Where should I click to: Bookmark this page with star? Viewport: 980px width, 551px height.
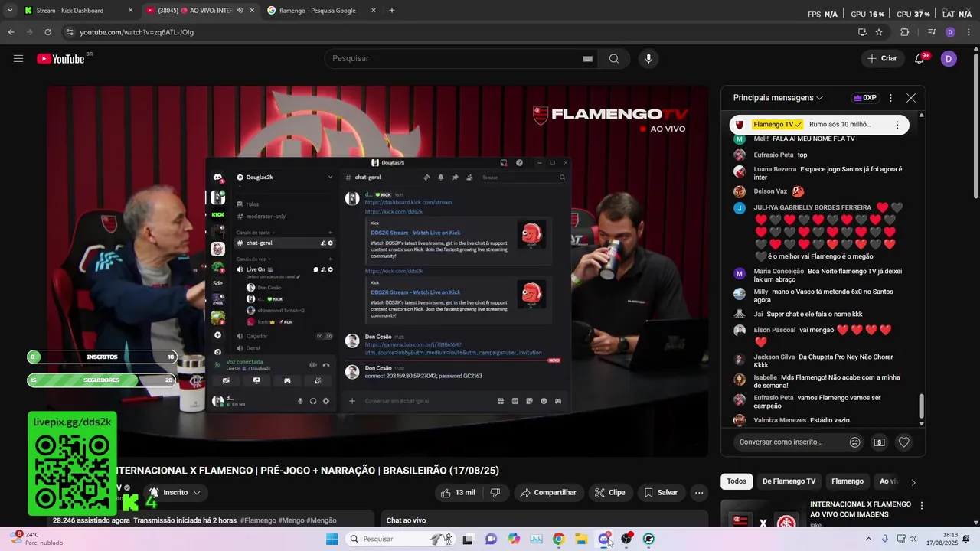click(879, 32)
